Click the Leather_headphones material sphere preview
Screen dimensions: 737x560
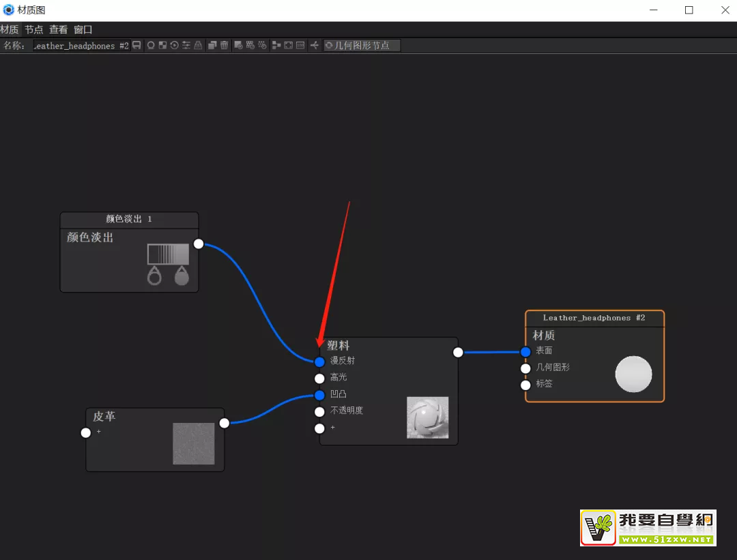633,374
